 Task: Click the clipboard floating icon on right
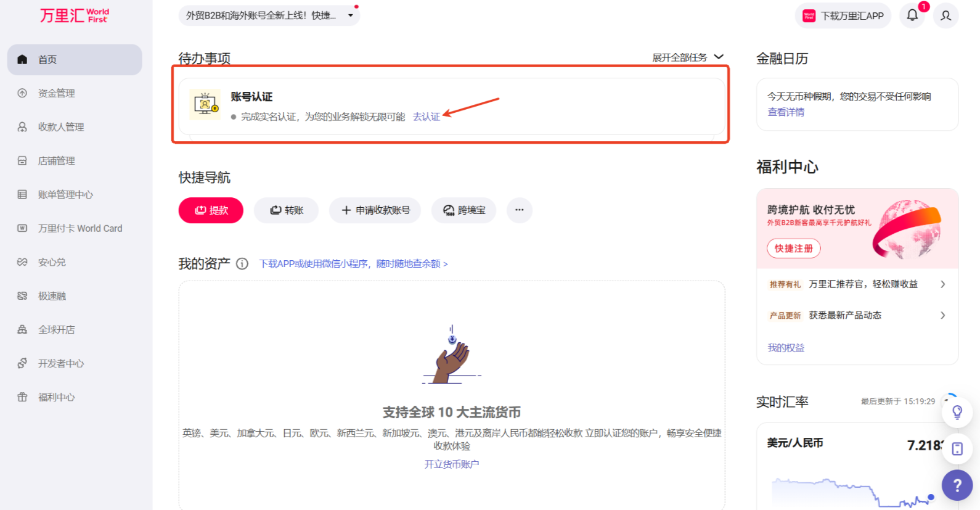957,448
